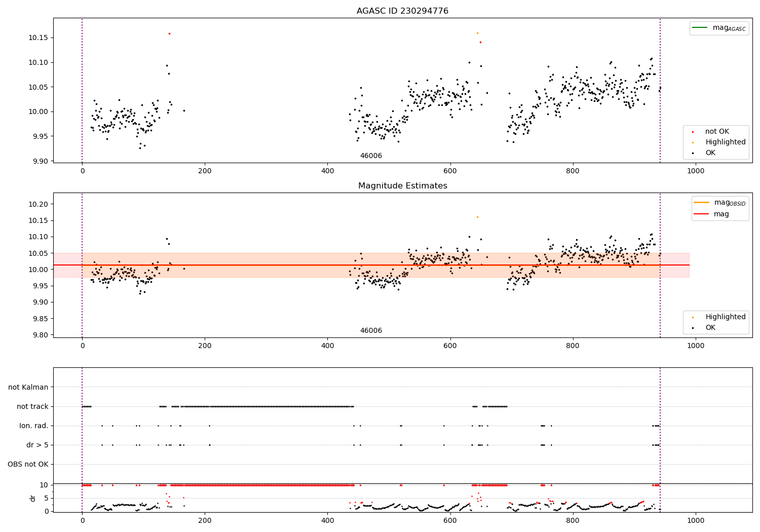Screen dimensions: 760x532
Task: Click the 10.15 tick label on top plot
Action: (38, 38)
